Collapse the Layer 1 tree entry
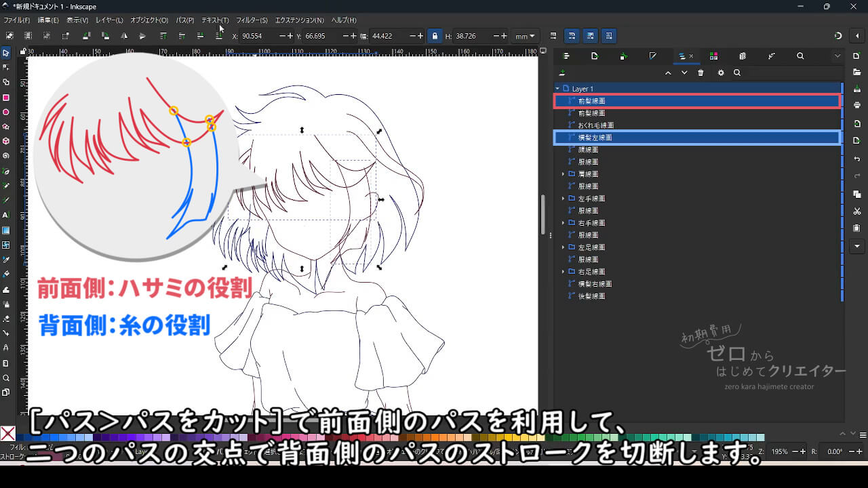868x488 pixels. click(x=557, y=88)
